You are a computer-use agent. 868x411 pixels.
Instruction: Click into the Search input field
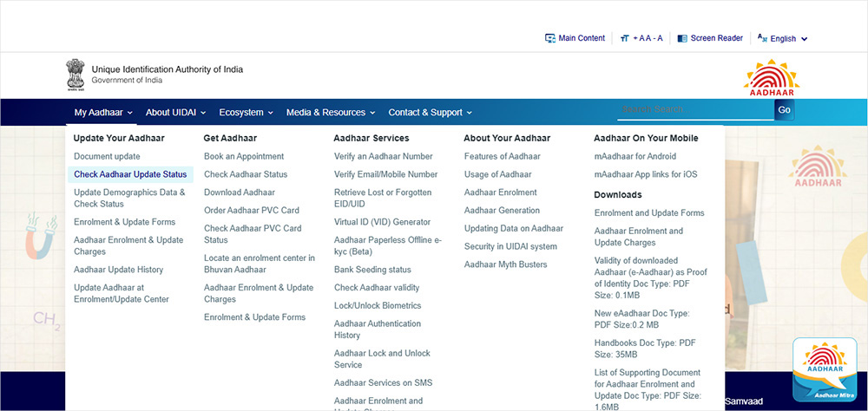point(694,110)
